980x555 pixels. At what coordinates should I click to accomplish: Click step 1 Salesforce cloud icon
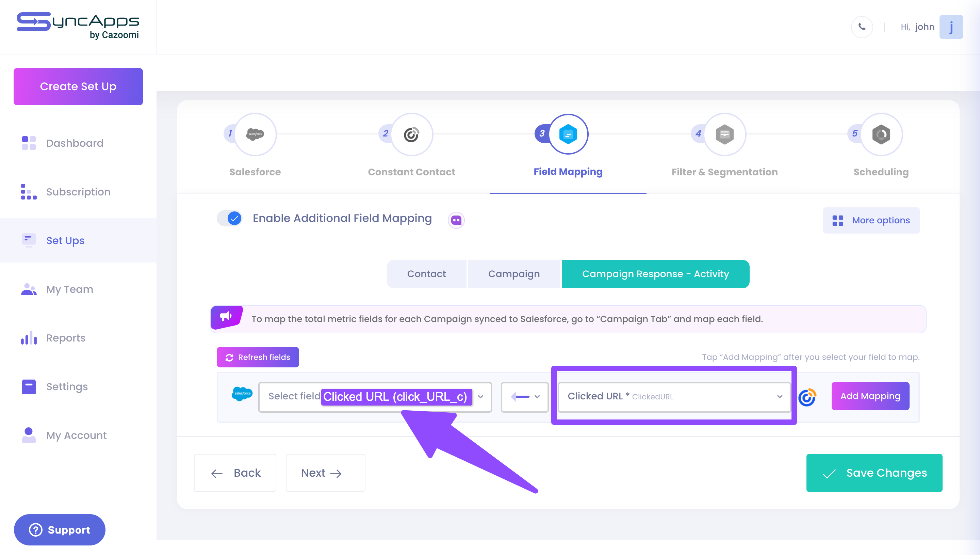(255, 134)
